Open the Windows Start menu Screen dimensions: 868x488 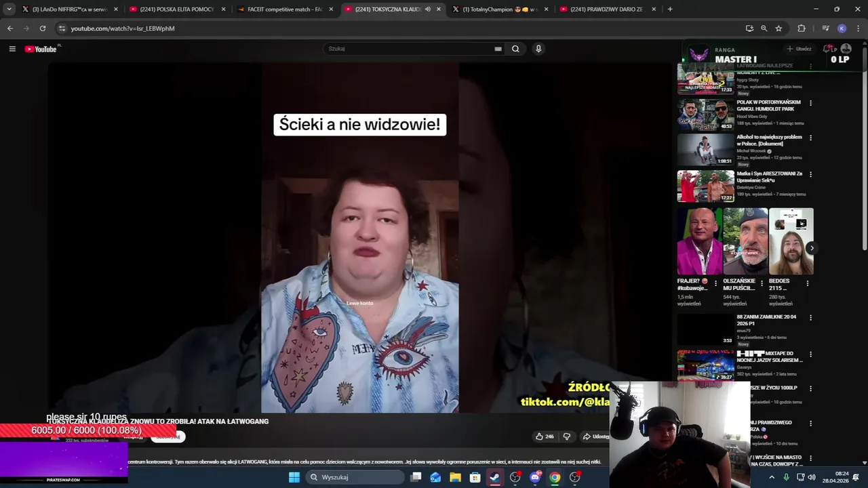[294, 477]
